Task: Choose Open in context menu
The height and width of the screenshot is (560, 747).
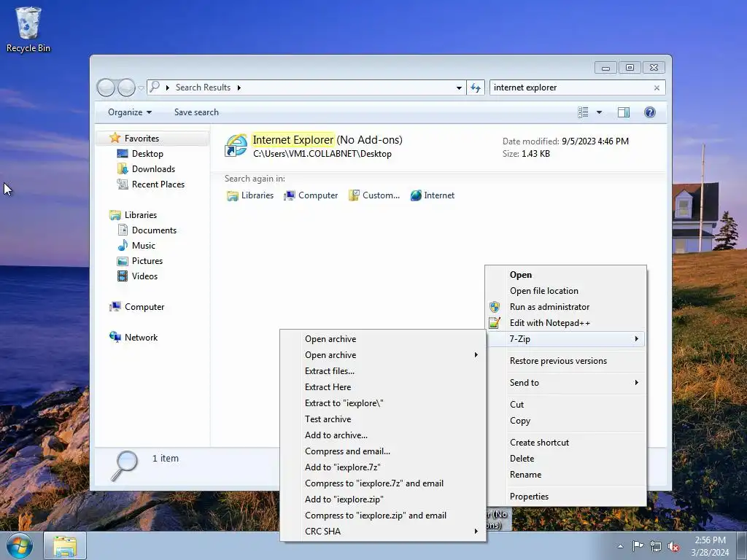Action: 566,275
